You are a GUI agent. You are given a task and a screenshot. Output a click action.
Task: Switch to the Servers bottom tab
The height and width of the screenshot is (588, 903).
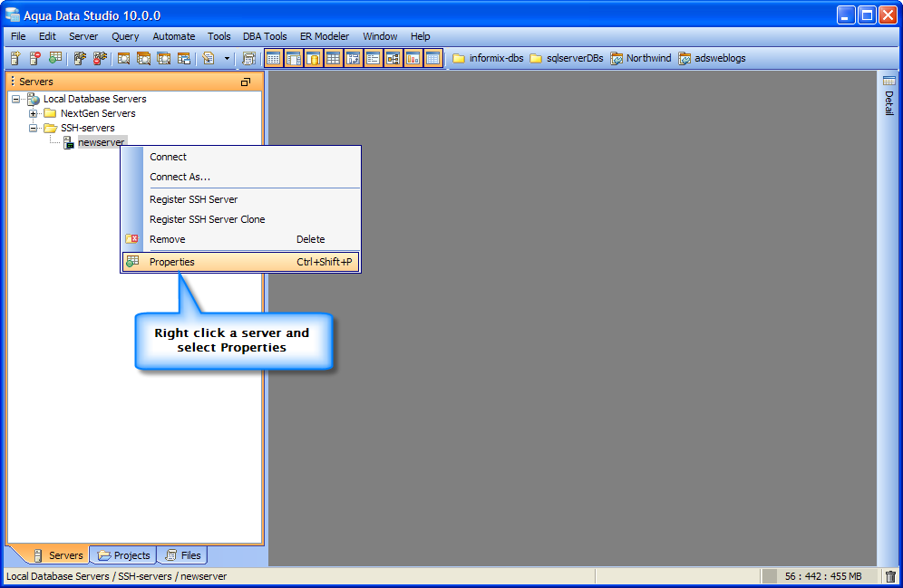pyautogui.click(x=58, y=555)
